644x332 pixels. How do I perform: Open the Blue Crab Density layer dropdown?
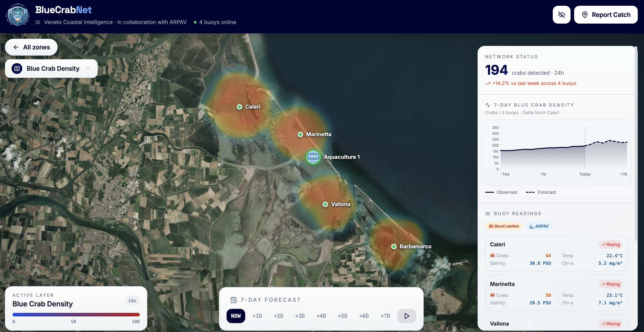pos(51,69)
